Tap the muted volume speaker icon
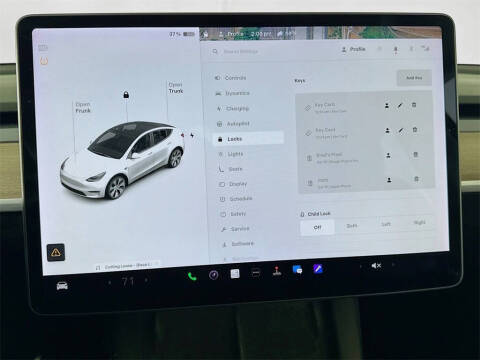The height and width of the screenshot is (360, 480). coord(376,266)
